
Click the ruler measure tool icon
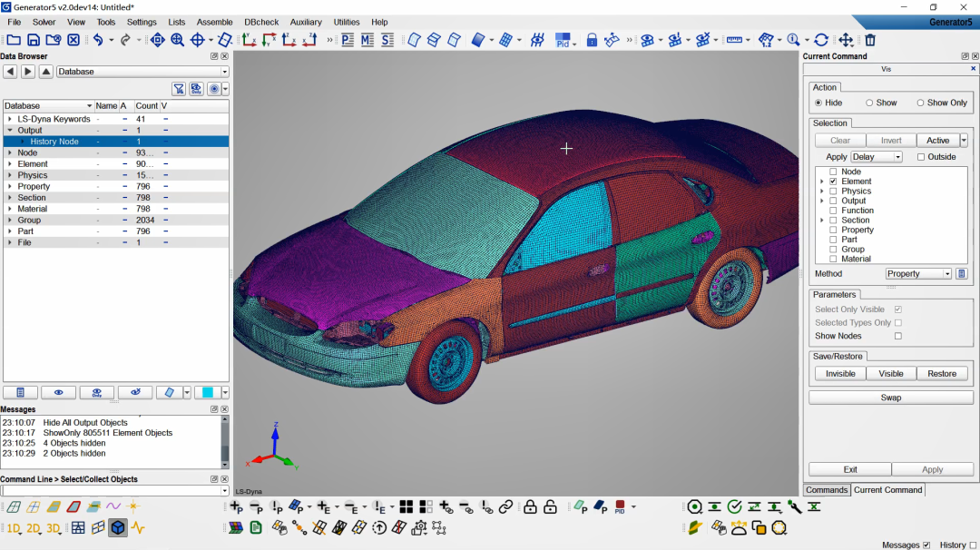click(x=733, y=40)
